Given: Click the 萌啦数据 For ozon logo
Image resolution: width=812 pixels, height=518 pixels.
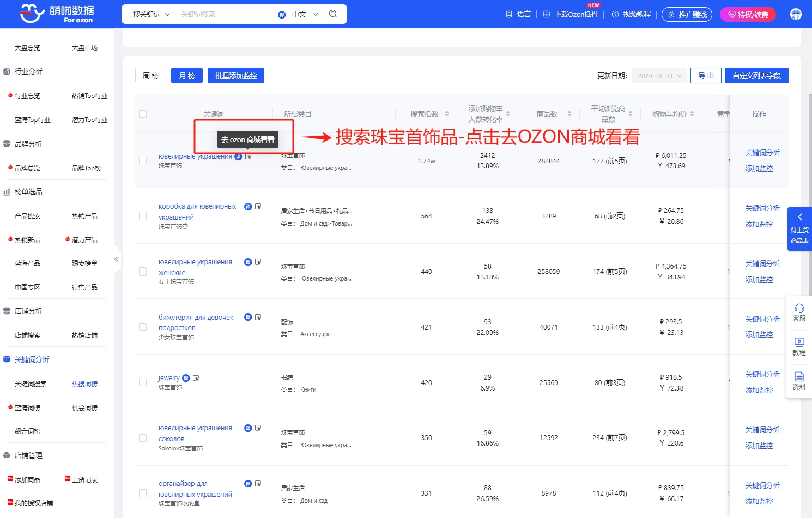Looking at the screenshot, I should tap(57, 14).
